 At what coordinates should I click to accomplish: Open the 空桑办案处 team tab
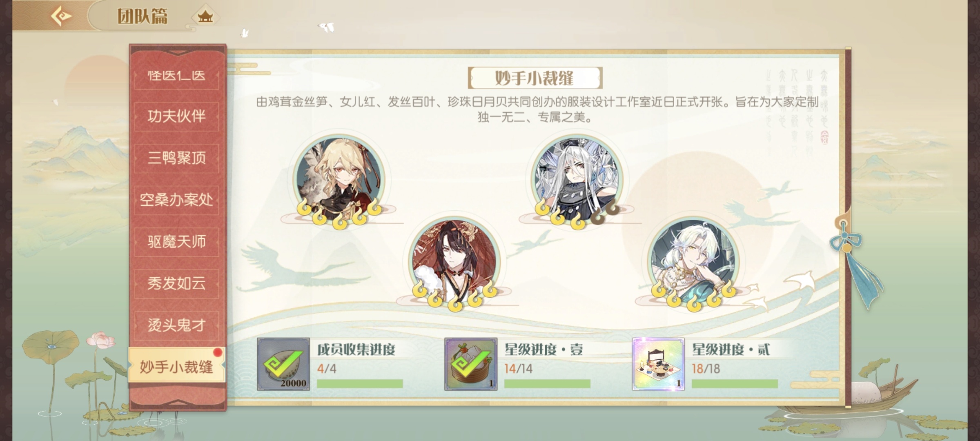[x=177, y=200]
